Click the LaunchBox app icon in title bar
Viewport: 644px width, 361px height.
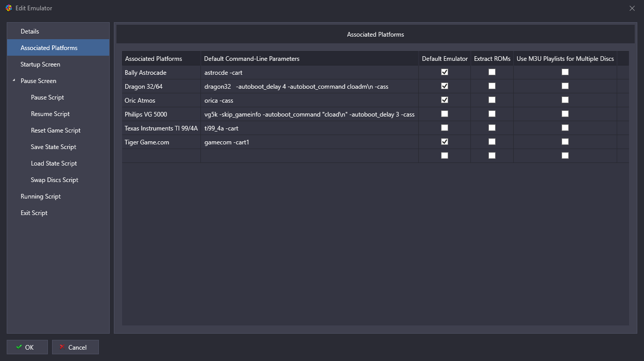9,8
